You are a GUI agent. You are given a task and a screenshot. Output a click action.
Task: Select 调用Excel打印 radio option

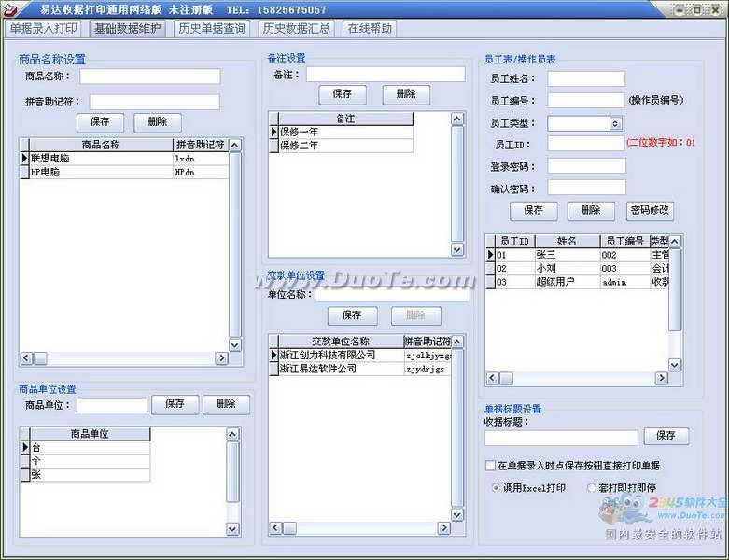point(496,488)
